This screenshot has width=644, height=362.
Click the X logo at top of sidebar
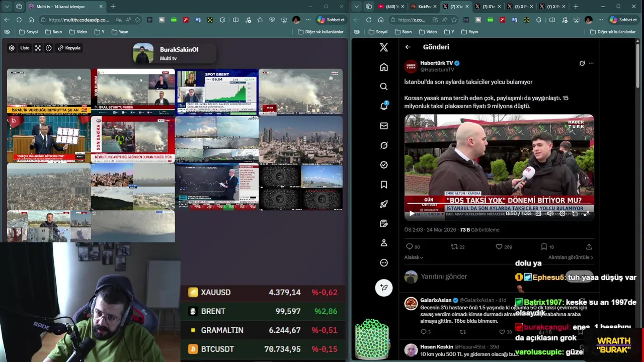pos(384,47)
